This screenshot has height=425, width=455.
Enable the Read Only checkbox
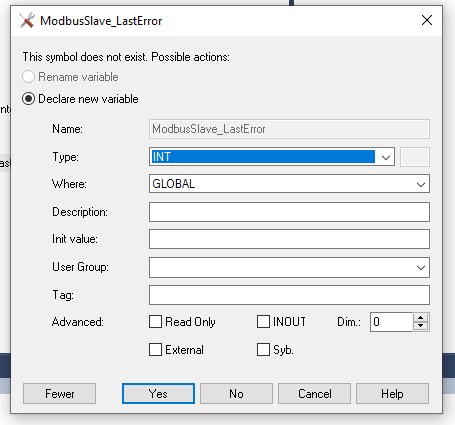(x=155, y=322)
